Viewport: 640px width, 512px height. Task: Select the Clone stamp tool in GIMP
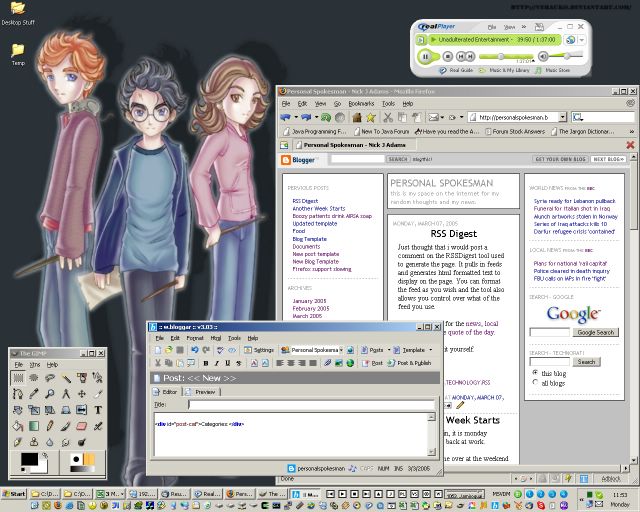[34, 442]
